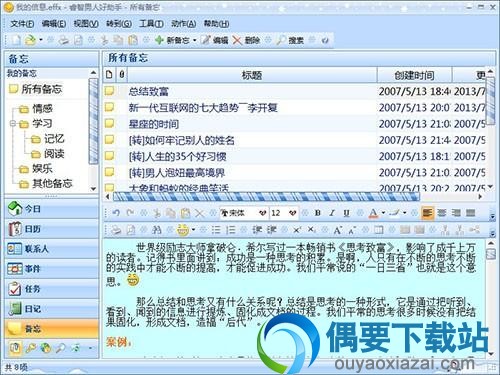500x375 pixels.
Task: Open the 事件 events section
Action: coord(52,269)
